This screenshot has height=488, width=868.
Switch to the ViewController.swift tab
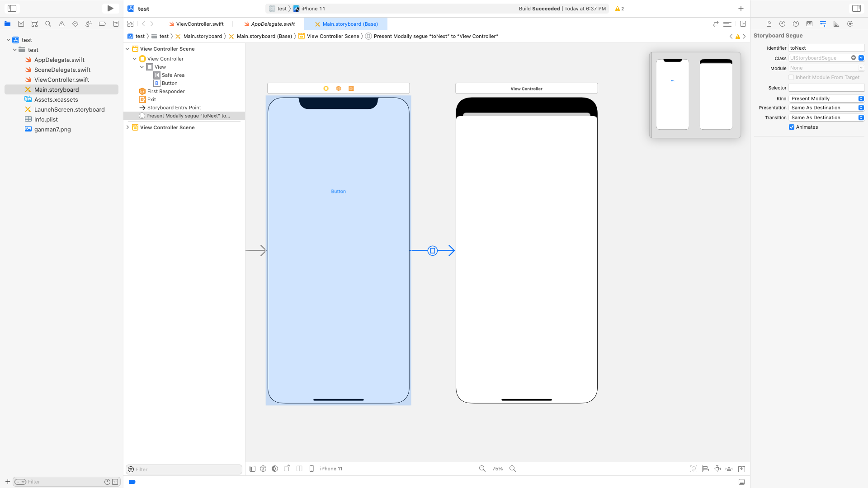[199, 24]
